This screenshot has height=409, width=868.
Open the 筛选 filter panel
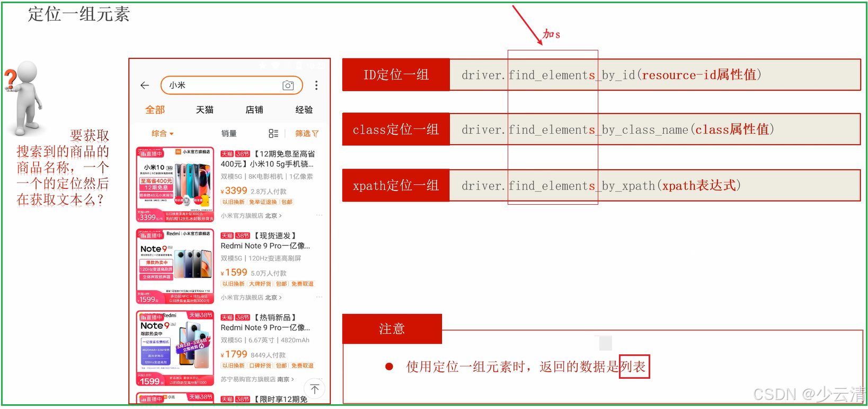[307, 134]
